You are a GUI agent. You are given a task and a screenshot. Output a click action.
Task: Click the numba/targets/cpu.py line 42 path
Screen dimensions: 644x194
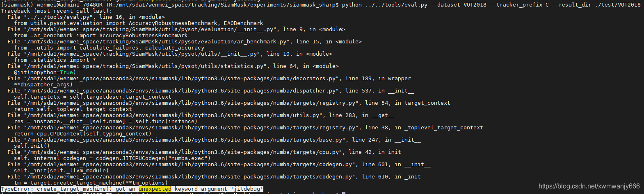(x=204, y=152)
